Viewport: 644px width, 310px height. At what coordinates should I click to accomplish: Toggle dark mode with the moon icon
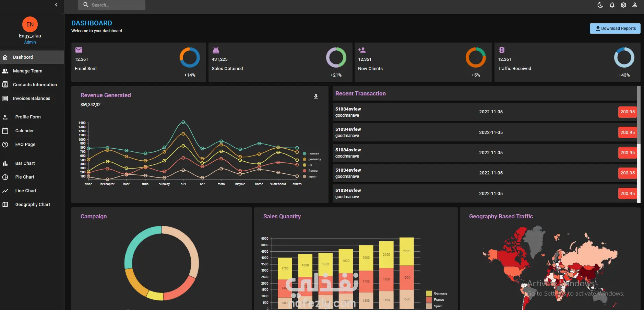[x=600, y=5]
